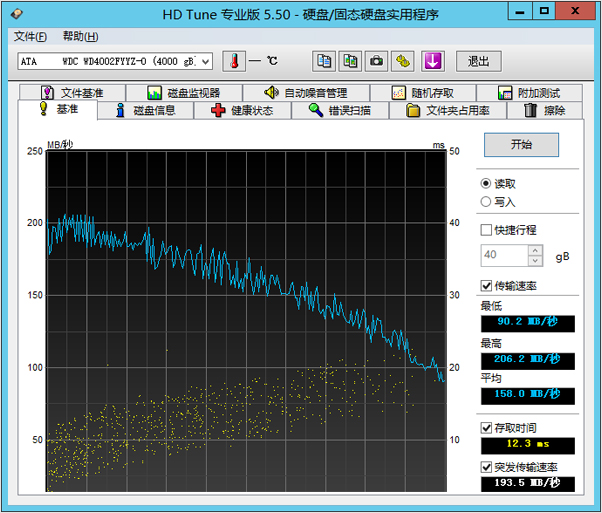Viewport: 602px width, 513px height.
Task: Open the 文件(F) menu
Action: (30, 36)
